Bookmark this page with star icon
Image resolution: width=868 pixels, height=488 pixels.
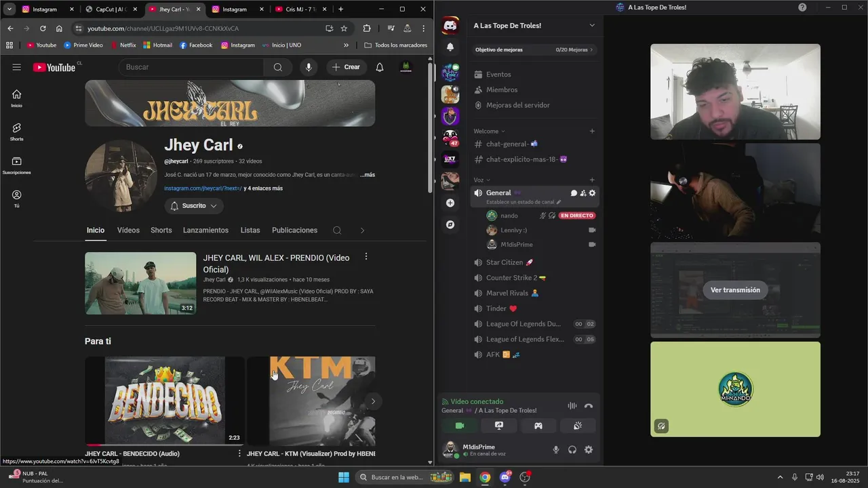[x=344, y=28]
